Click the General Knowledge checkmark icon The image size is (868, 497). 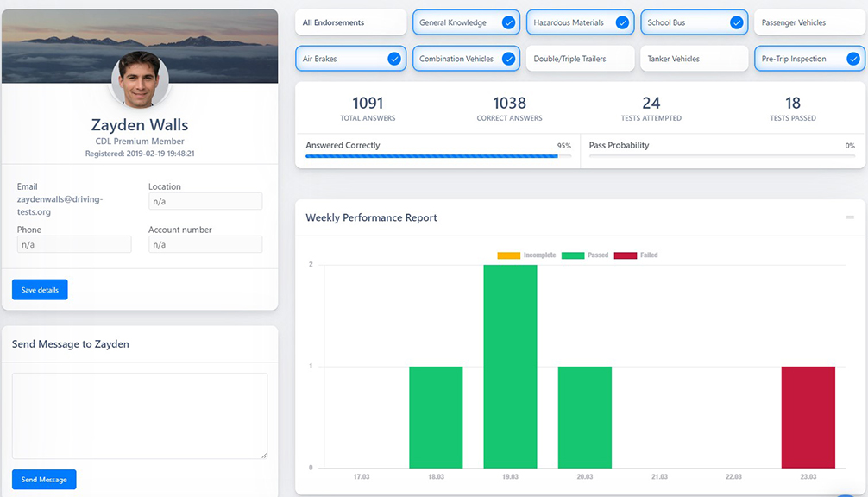coord(508,22)
